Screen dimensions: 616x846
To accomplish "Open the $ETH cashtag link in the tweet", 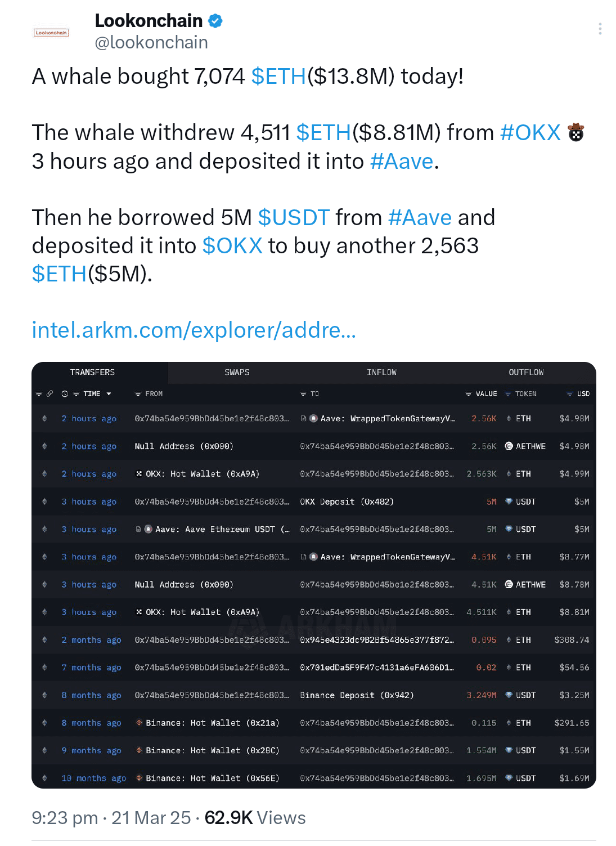I will pyautogui.click(x=278, y=76).
